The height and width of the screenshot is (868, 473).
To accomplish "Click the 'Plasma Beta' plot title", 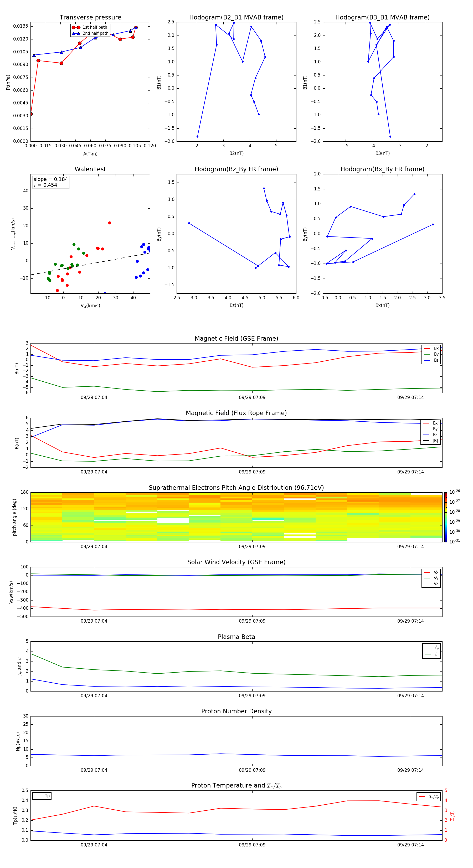I will pyautogui.click(x=236, y=637).
